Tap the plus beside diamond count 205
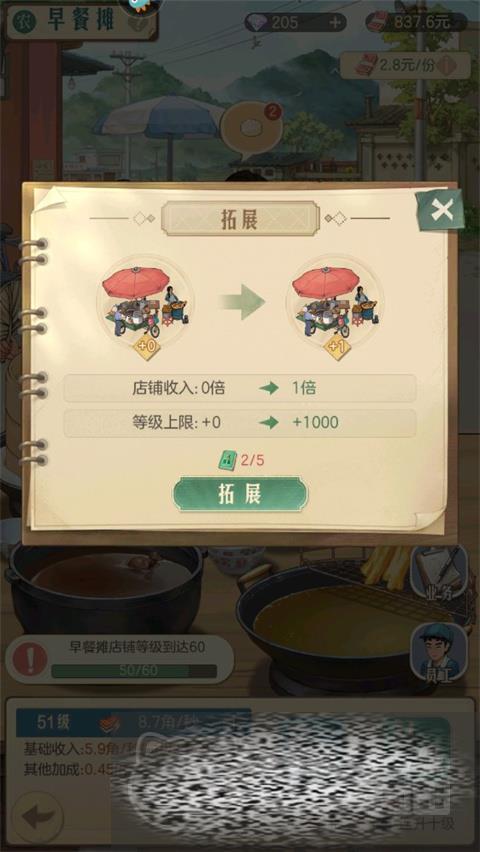480x852 pixels. point(336,22)
